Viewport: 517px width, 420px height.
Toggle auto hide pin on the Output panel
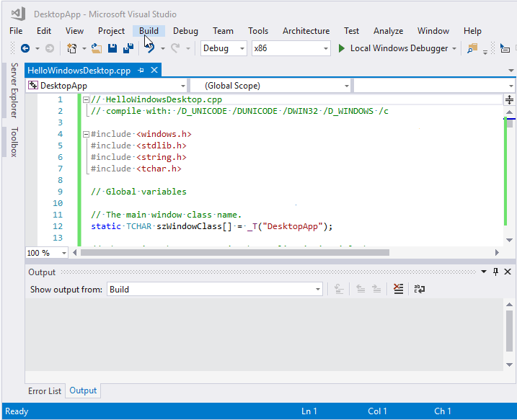tap(495, 272)
